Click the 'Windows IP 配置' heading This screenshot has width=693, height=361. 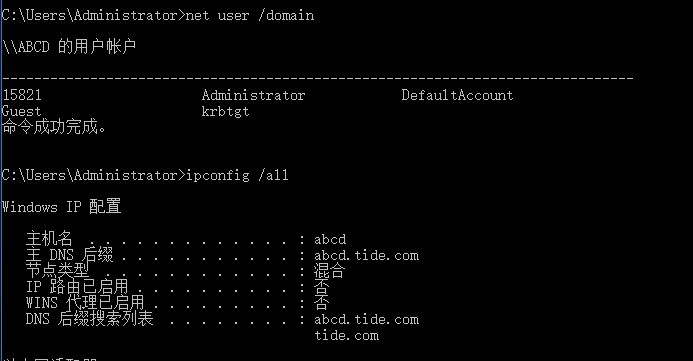61,207
